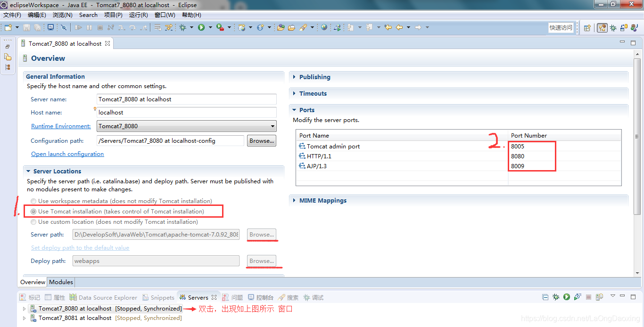
Task: Click the Run on Server icon
Action: coord(338,27)
